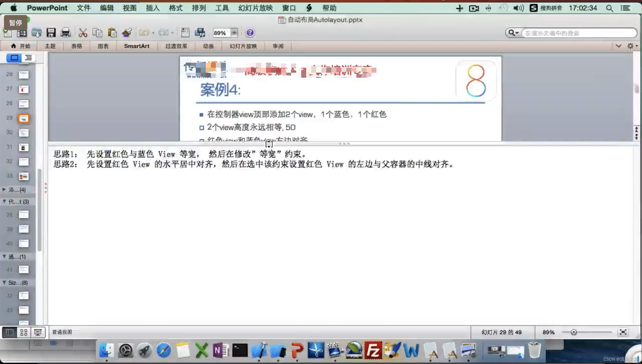The image size is (642, 364).
Task: Expand the collapsed 添...(4) section
Action: coord(4,190)
